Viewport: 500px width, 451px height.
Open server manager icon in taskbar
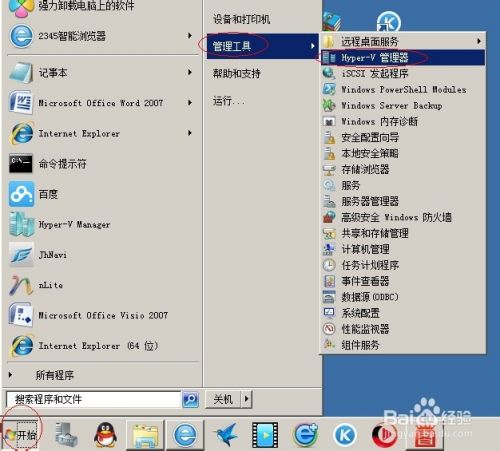(66, 434)
